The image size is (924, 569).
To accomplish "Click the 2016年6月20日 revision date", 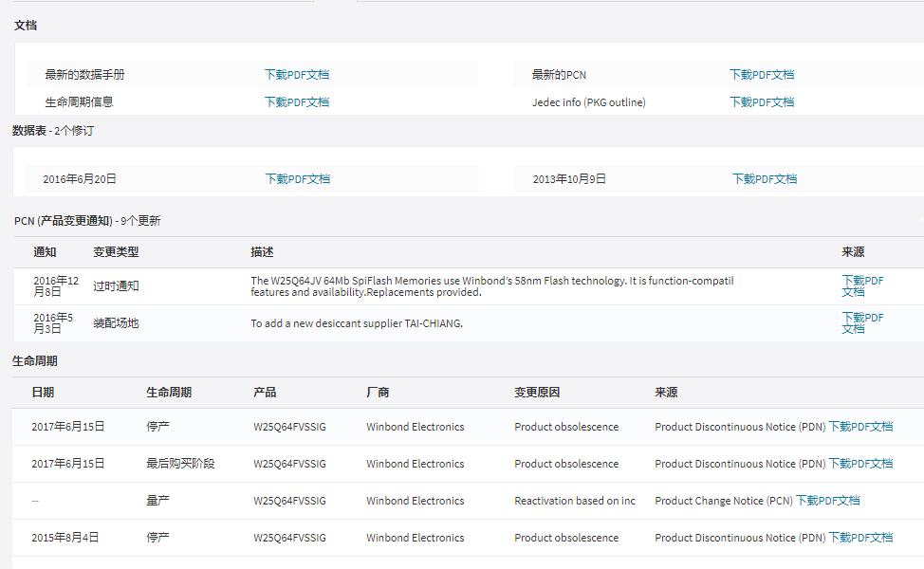I will click(x=80, y=179).
